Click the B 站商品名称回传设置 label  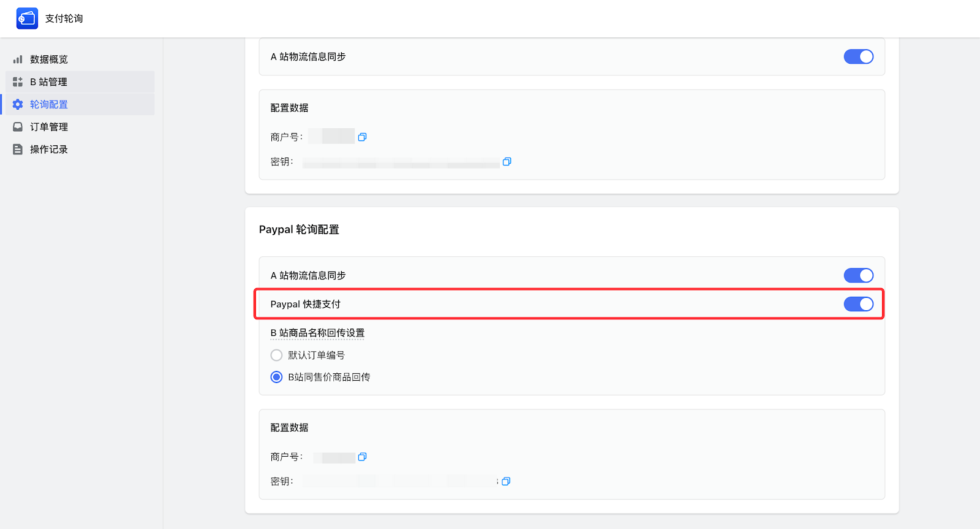pyautogui.click(x=317, y=333)
